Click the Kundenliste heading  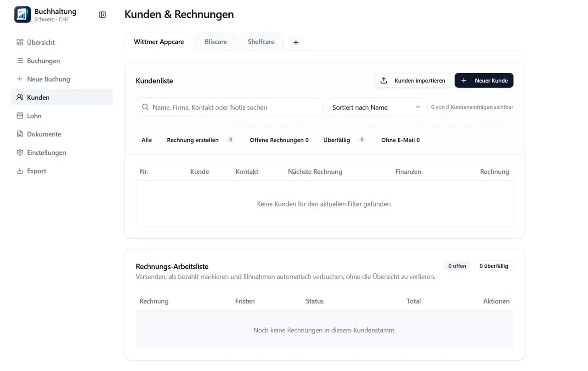click(x=154, y=81)
